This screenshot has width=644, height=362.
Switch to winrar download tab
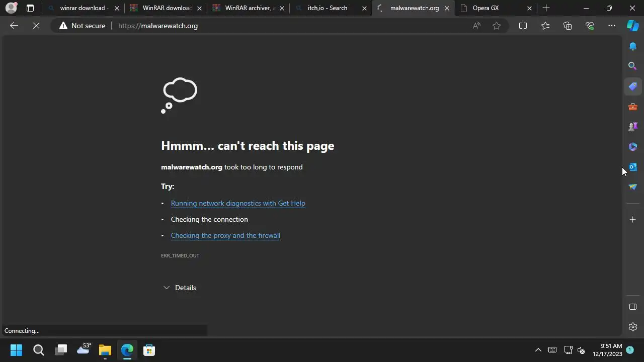[83, 8]
